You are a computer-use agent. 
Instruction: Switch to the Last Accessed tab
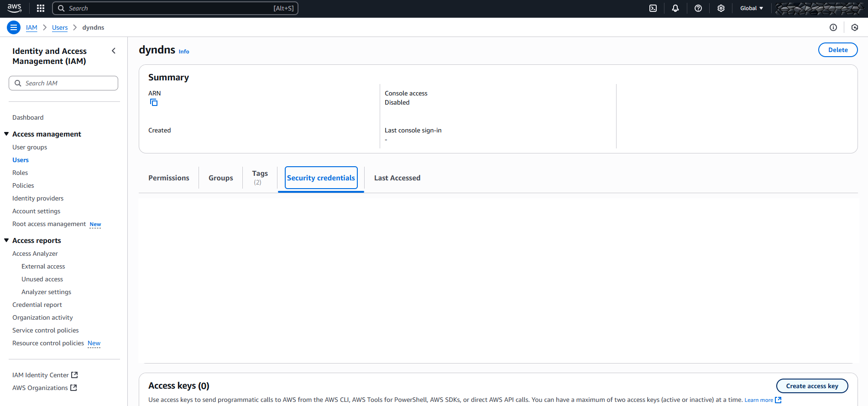click(x=397, y=178)
